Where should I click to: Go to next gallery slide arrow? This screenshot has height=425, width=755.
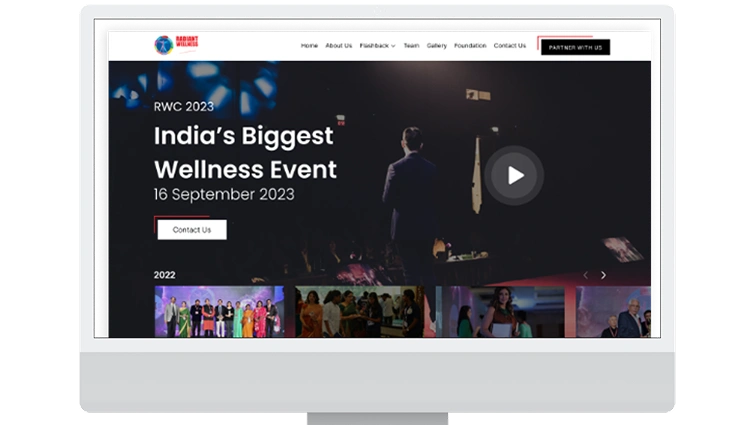point(603,275)
